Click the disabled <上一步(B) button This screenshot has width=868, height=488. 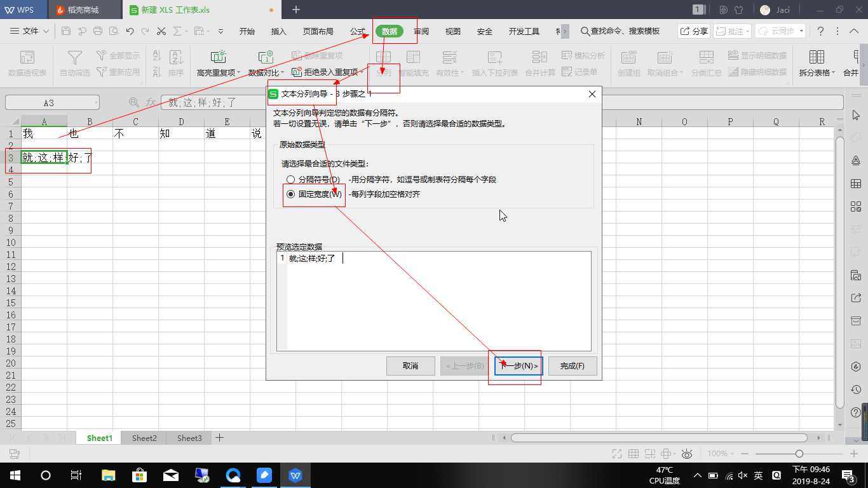[465, 366]
